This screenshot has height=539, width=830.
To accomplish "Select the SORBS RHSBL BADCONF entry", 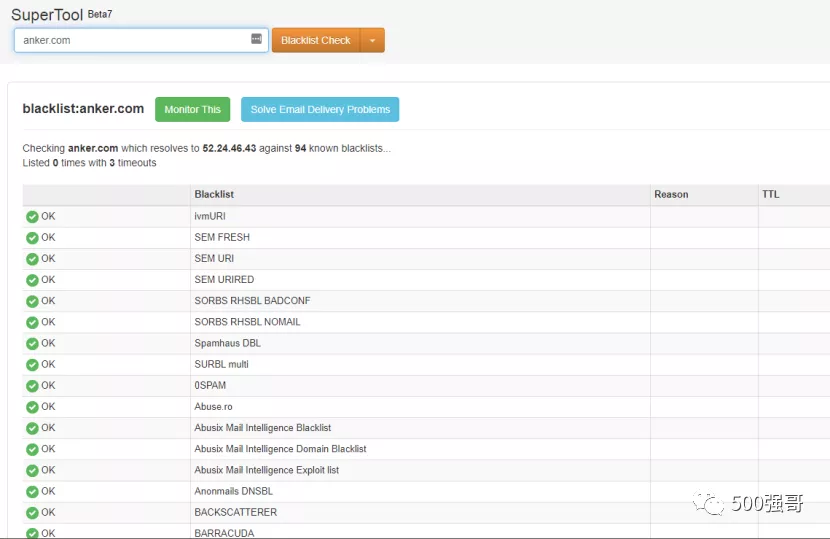I will point(247,301).
